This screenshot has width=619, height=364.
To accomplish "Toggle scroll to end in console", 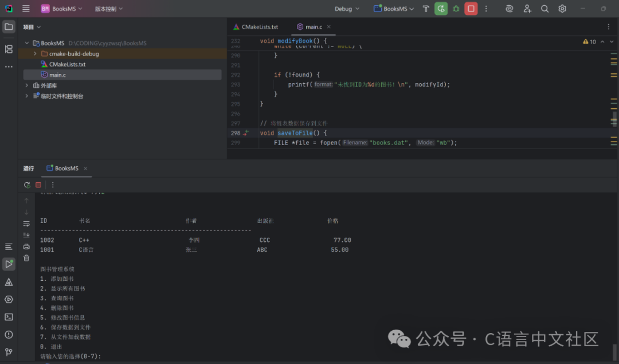I will point(26,235).
